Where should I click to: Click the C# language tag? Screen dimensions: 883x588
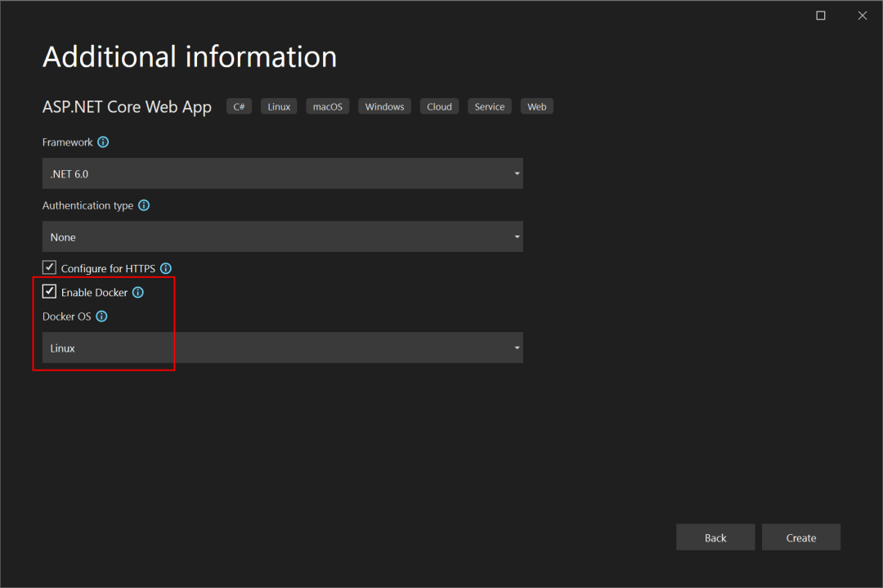pos(239,106)
